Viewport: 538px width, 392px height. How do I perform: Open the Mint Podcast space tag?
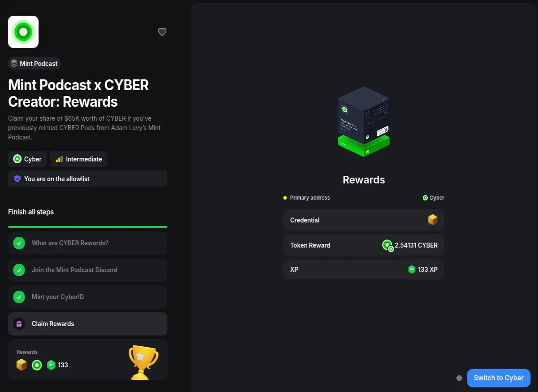[x=34, y=63]
